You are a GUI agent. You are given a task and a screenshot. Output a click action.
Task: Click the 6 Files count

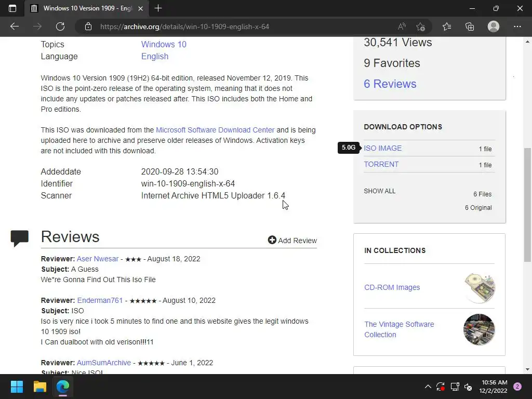483,194
